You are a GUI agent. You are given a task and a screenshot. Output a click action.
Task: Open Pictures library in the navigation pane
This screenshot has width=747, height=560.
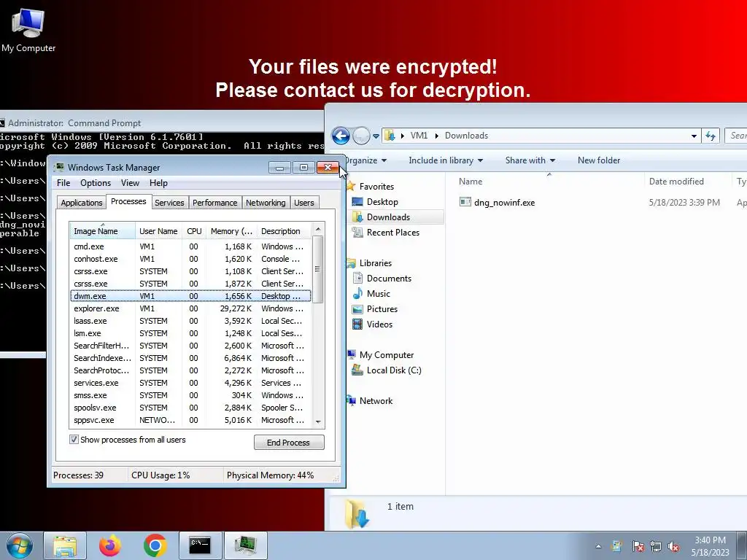(382, 309)
